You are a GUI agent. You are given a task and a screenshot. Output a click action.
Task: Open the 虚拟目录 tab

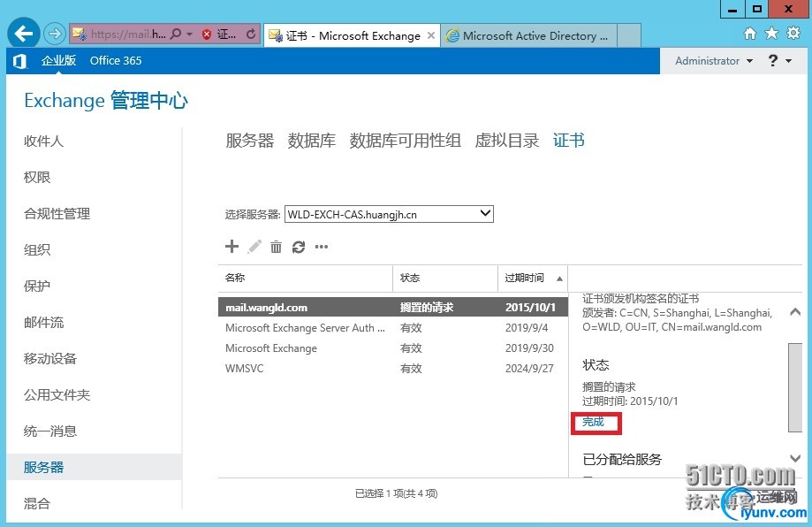coord(507,141)
